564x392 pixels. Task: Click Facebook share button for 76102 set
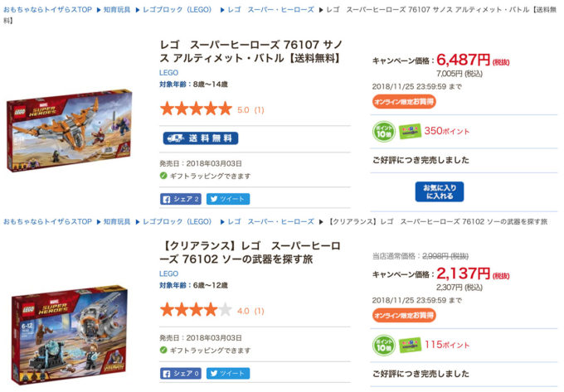coord(181,374)
